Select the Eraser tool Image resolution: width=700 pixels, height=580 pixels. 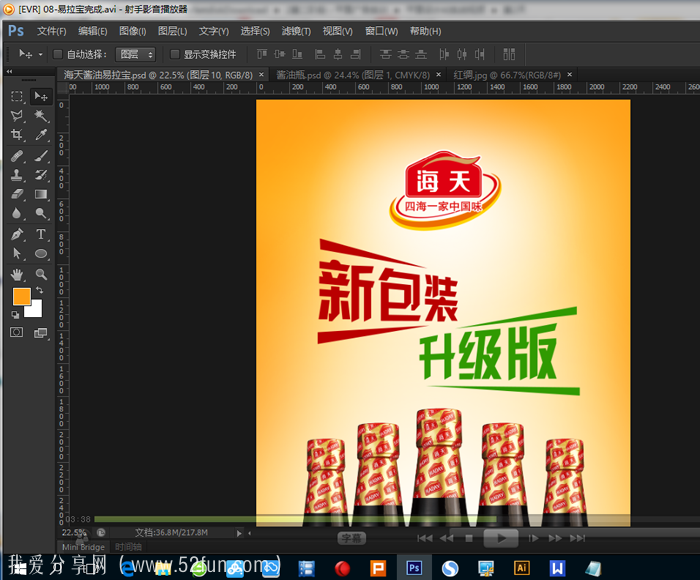click(17, 194)
